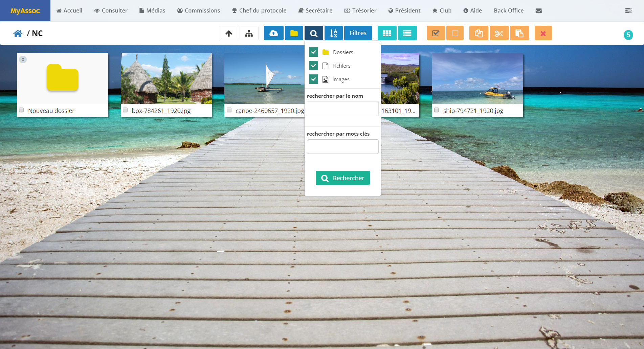Open the A-Z sort button
This screenshot has width=644, height=349.
click(x=334, y=33)
